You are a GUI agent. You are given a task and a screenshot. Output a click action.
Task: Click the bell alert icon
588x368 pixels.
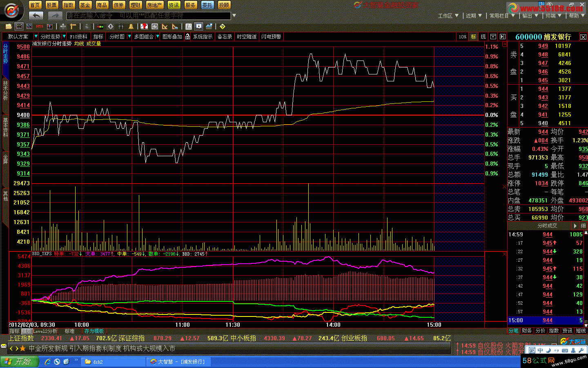click(x=131, y=27)
